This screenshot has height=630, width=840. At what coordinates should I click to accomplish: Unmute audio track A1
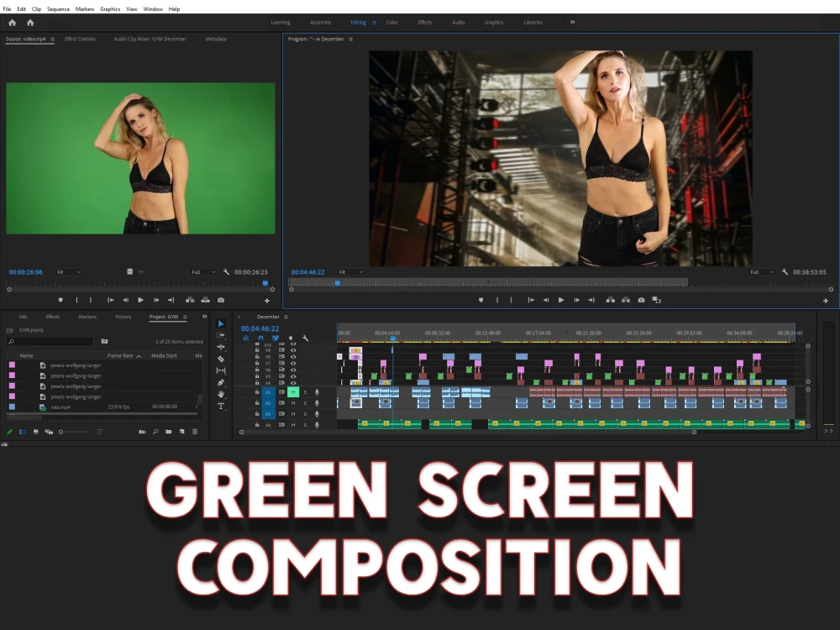(292, 392)
